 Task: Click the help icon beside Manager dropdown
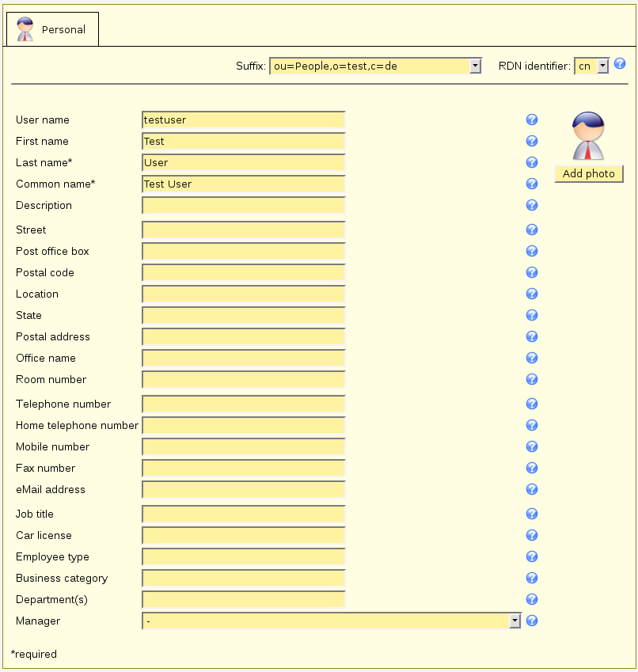(532, 621)
